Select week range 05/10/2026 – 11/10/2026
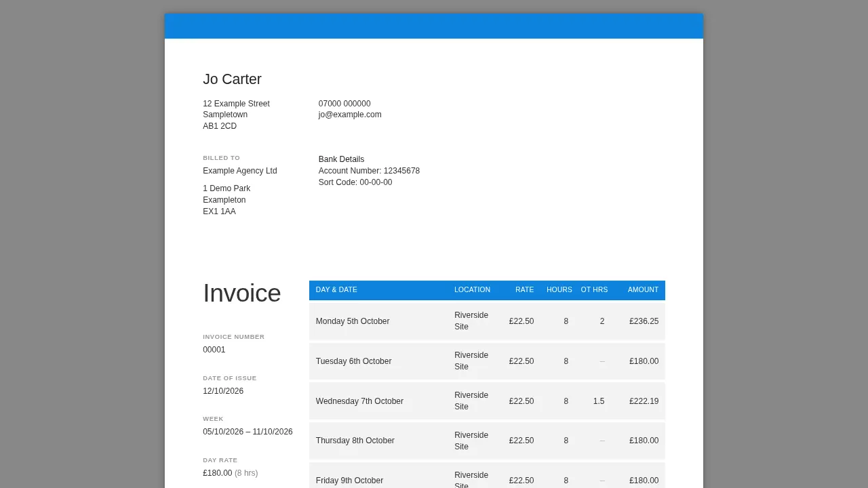Screen dimensions: 868x488 (x=248, y=432)
